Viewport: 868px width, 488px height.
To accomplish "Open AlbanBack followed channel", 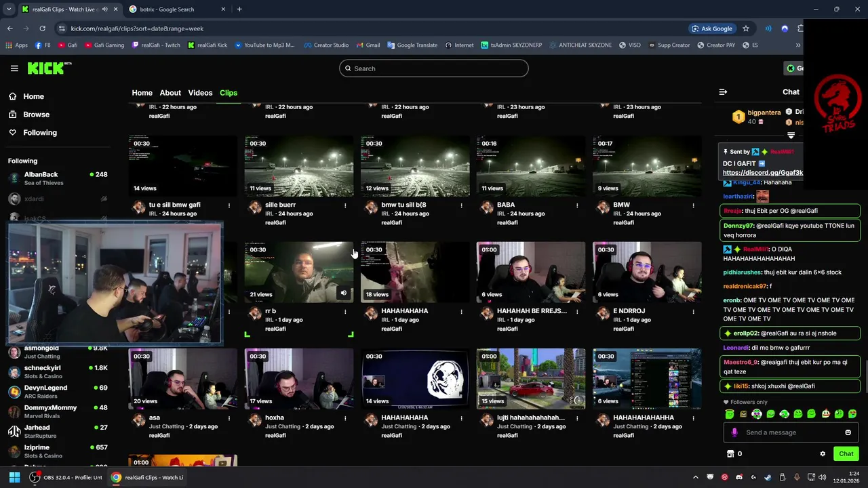I will click(x=58, y=178).
